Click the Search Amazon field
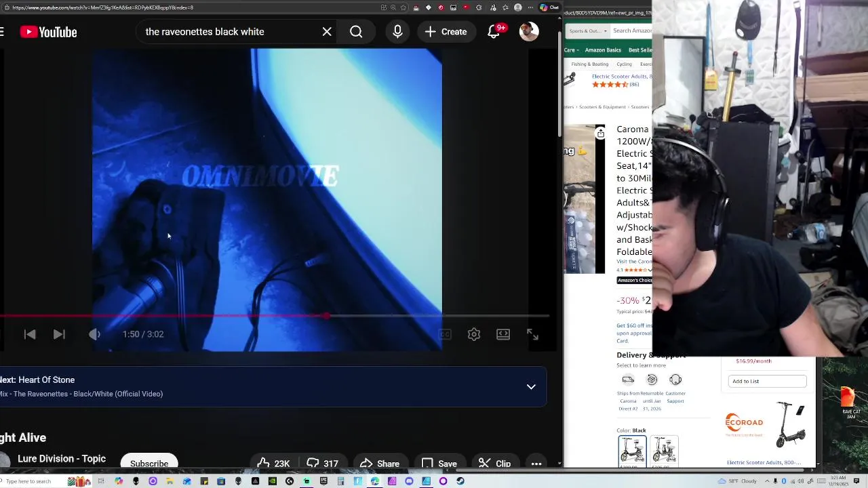Viewport: 868px width, 488px height. [631, 30]
